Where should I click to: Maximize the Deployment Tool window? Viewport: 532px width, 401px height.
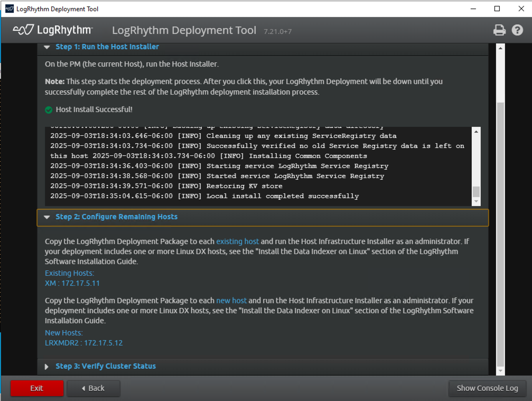tap(497, 9)
